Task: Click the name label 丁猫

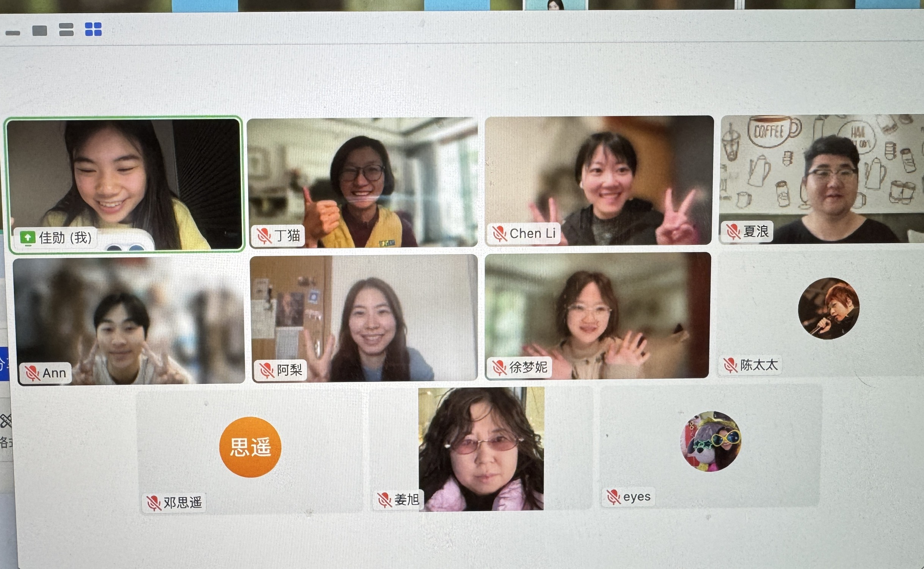Action: coord(288,235)
